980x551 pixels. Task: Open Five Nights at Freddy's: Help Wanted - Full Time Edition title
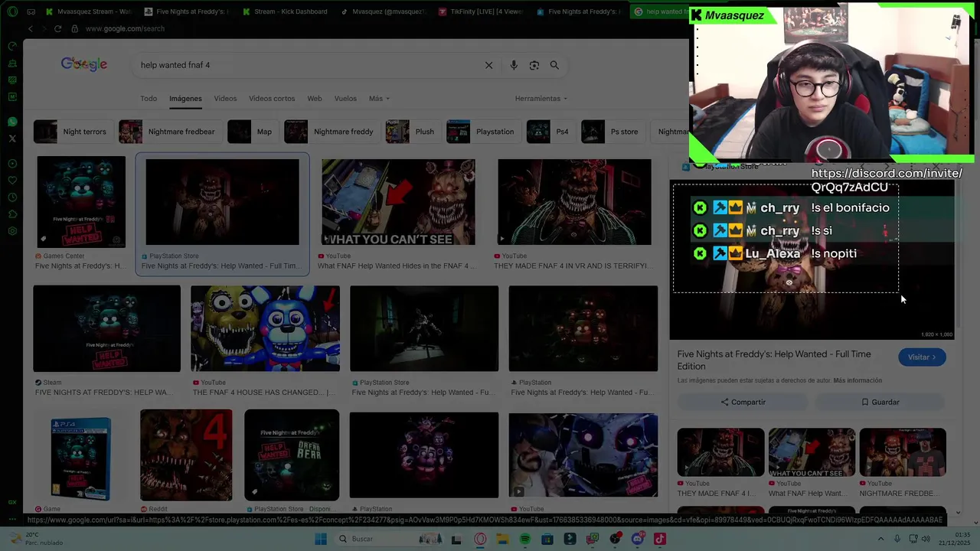click(x=774, y=360)
